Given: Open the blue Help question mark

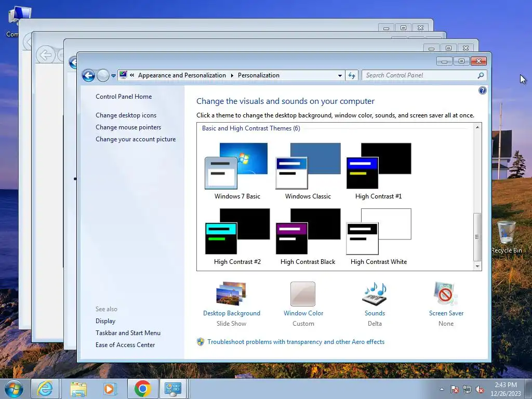Looking at the screenshot, I should coord(482,90).
